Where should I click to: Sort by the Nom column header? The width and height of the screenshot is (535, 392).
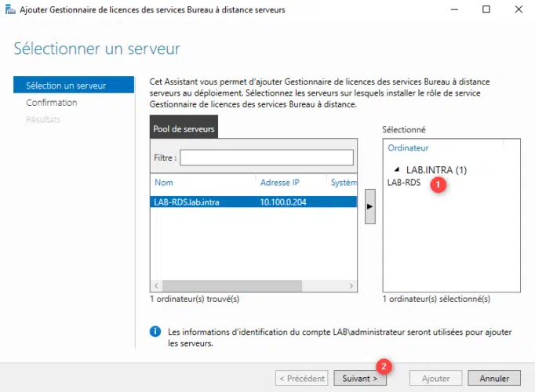(x=164, y=183)
